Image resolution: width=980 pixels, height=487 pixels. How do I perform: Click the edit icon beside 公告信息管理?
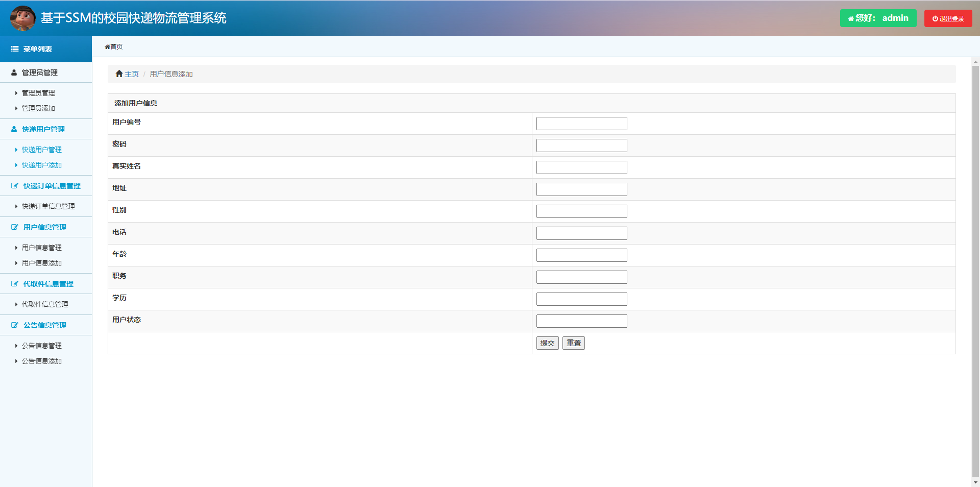coord(15,325)
